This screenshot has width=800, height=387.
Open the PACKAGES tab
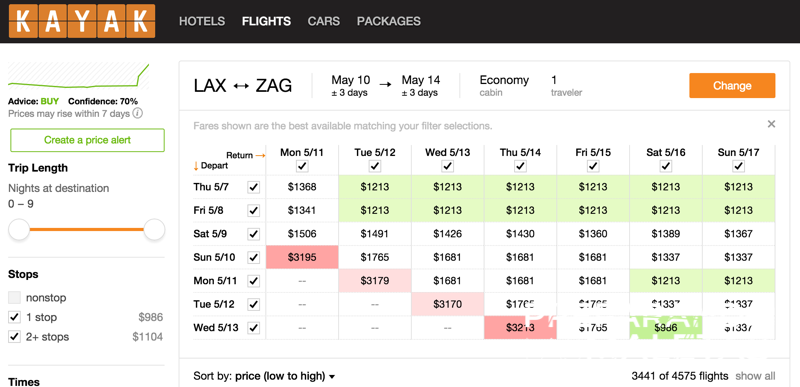pos(389,21)
